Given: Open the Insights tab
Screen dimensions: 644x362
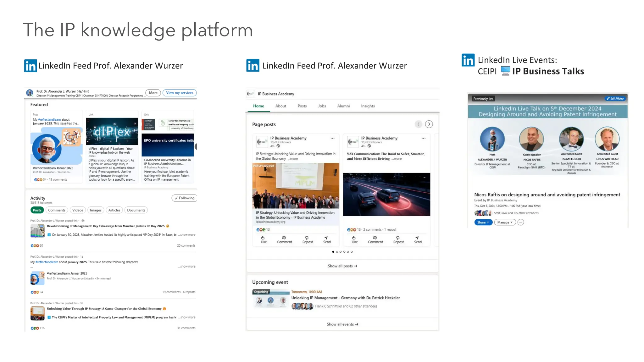Looking at the screenshot, I should point(368,106).
